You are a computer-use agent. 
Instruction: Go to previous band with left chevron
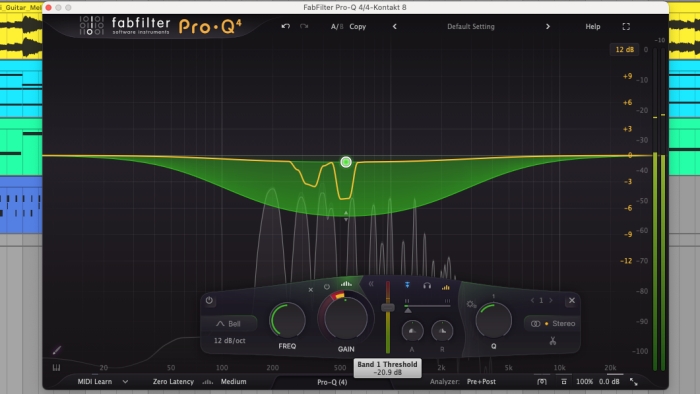pyautogui.click(x=532, y=300)
